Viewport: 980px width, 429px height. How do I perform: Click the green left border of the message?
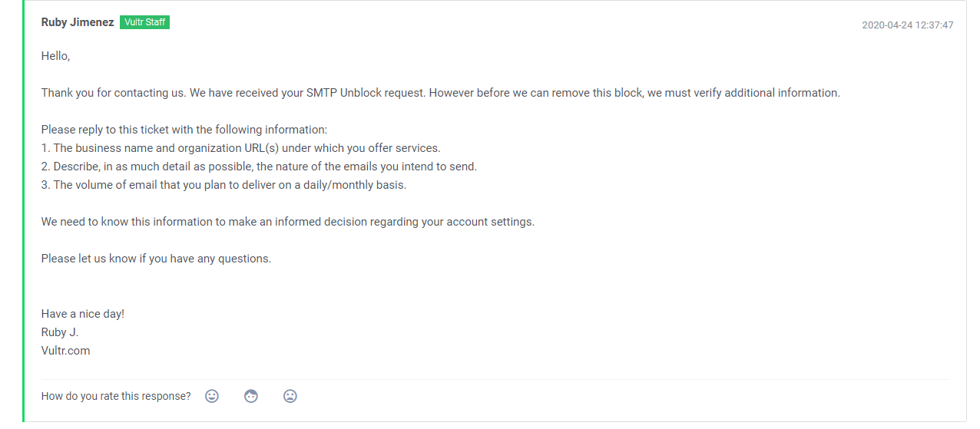(x=24, y=211)
